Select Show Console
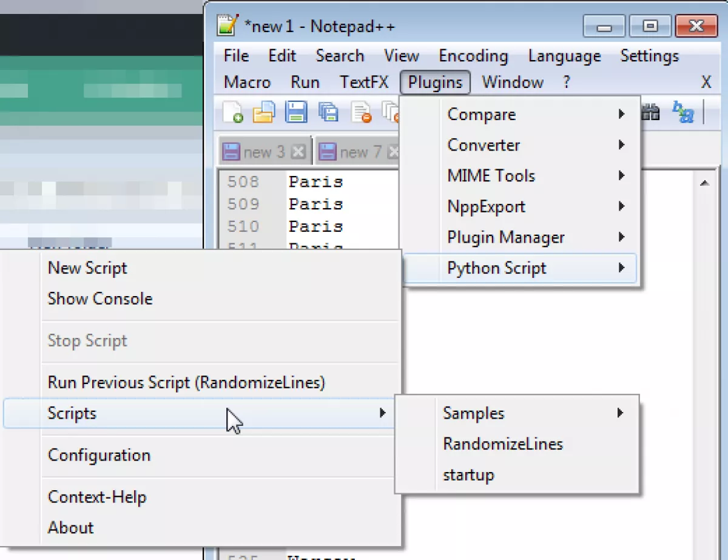This screenshot has width=728, height=560. point(200,299)
